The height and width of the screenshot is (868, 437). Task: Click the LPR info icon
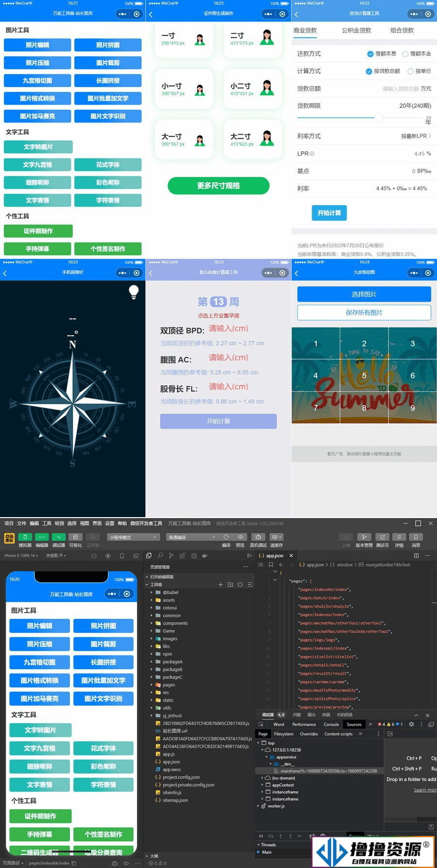pos(312,154)
